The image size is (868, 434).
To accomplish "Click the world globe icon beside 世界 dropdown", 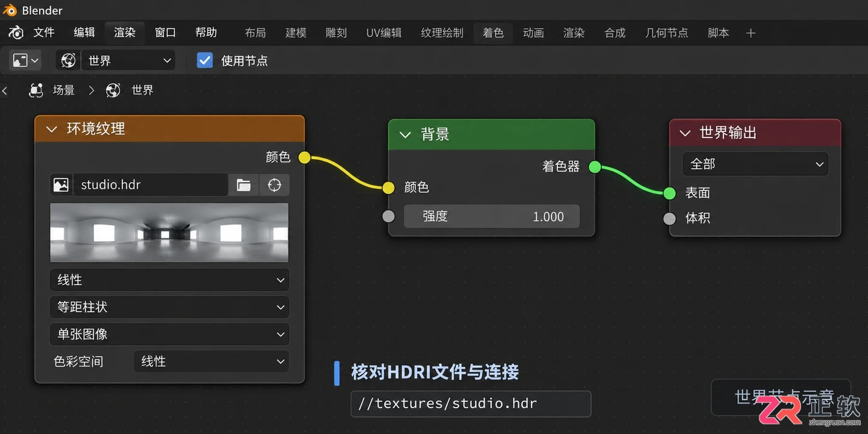I will click(x=69, y=60).
